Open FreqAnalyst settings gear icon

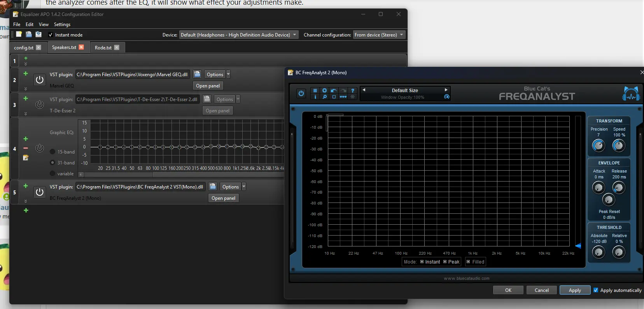point(324,91)
